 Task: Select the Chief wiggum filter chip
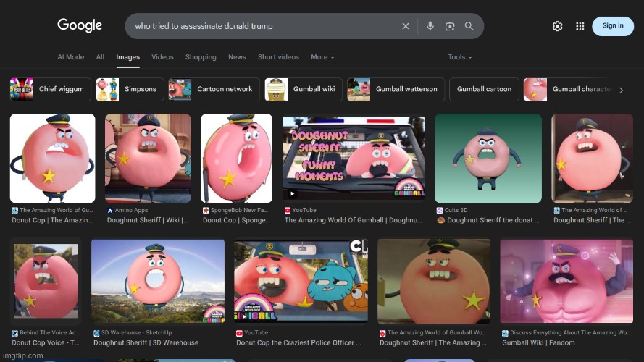[x=50, y=89]
